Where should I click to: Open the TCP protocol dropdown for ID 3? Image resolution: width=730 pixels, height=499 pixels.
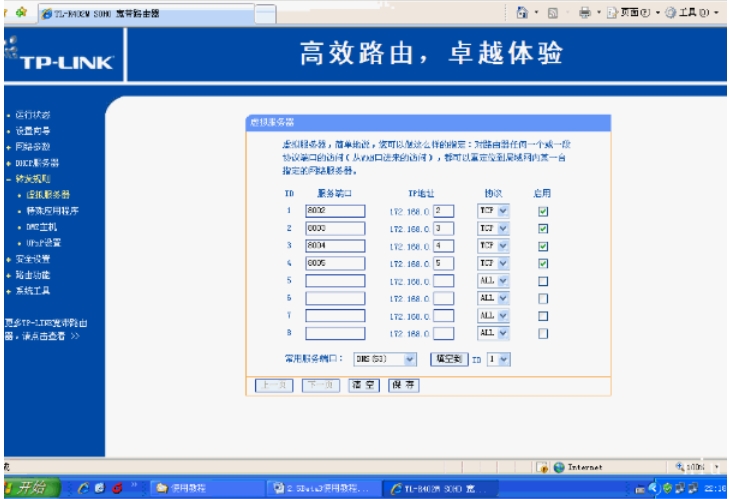(x=493, y=246)
